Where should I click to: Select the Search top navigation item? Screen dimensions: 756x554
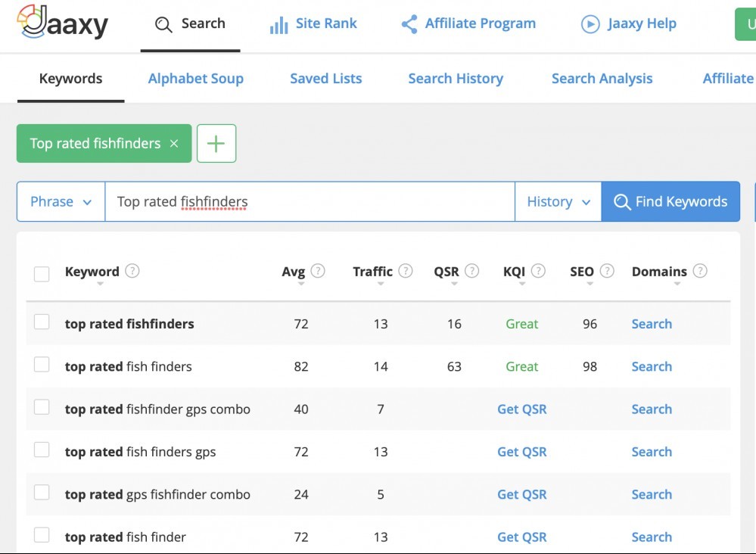tap(191, 24)
